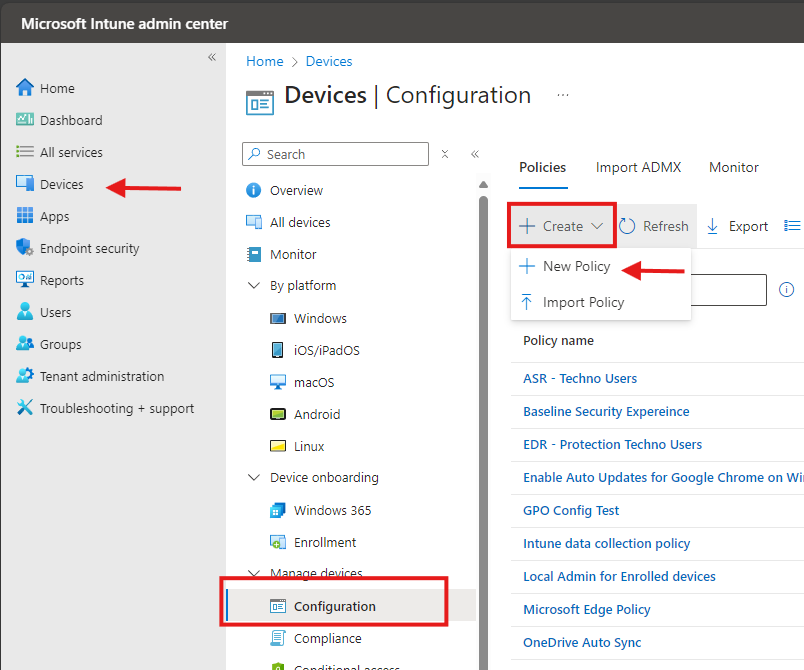This screenshot has height=670, width=804.
Task: Open EDR - Protection Techno Users policy
Action: [612, 444]
